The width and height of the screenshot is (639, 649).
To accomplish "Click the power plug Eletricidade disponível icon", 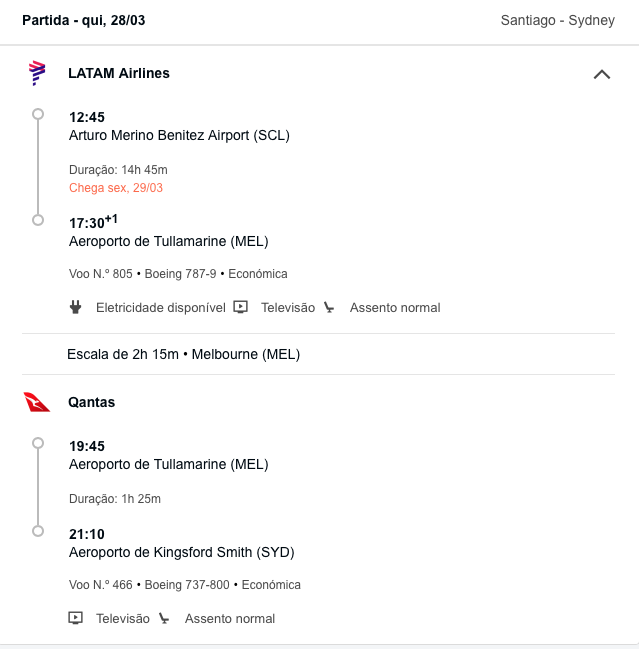I will 75,307.
